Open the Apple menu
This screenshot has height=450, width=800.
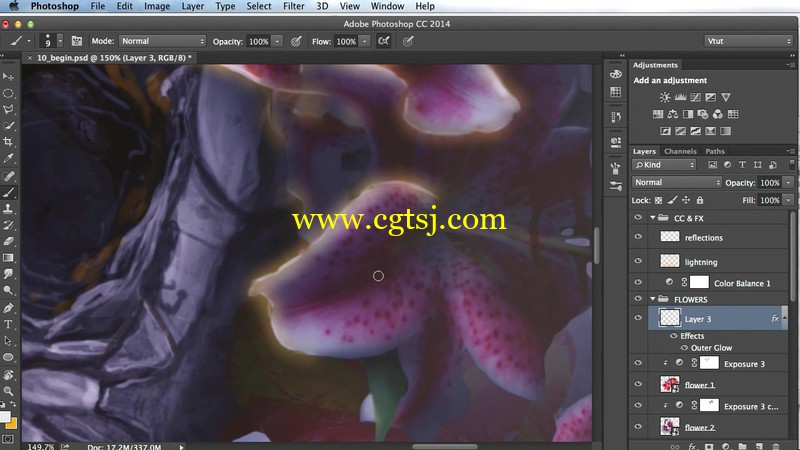click(x=14, y=6)
